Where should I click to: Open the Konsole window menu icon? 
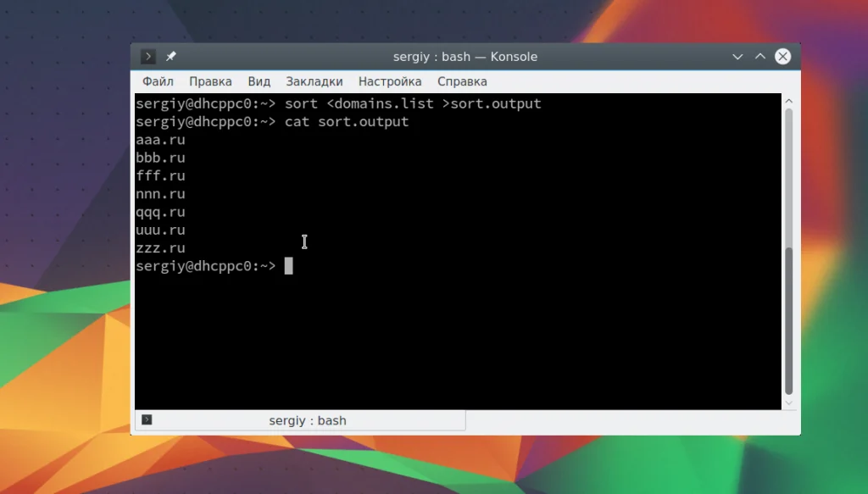pyautogui.click(x=147, y=57)
